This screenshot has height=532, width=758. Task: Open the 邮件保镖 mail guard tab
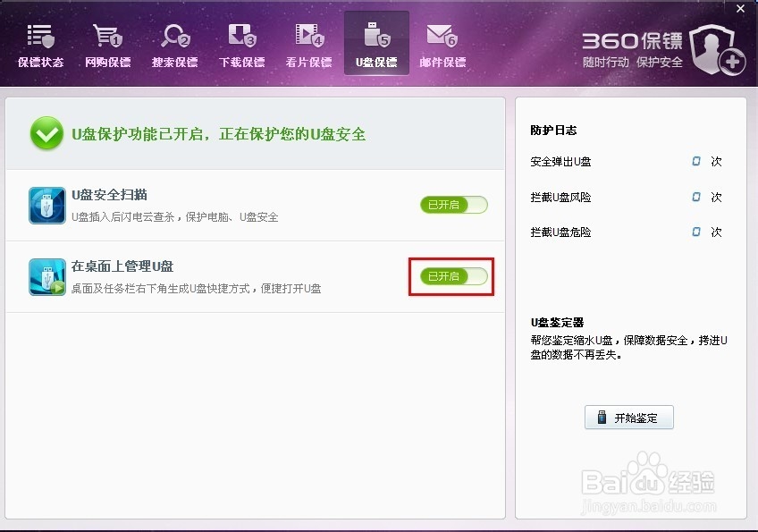point(442,46)
